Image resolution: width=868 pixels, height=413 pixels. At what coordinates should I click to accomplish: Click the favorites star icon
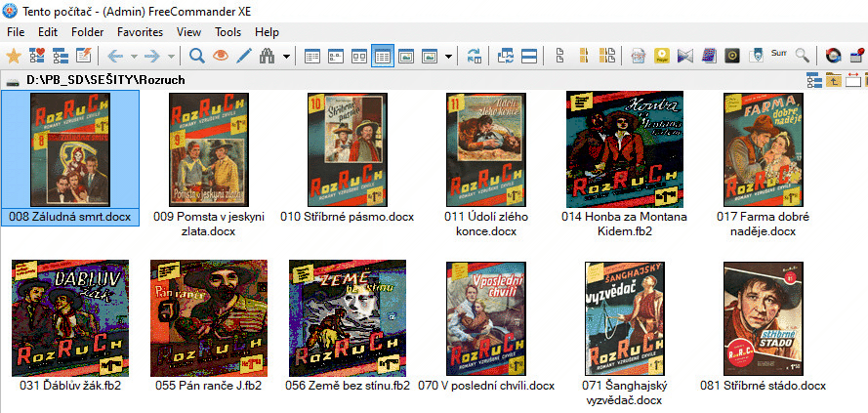tap(14, 56)
